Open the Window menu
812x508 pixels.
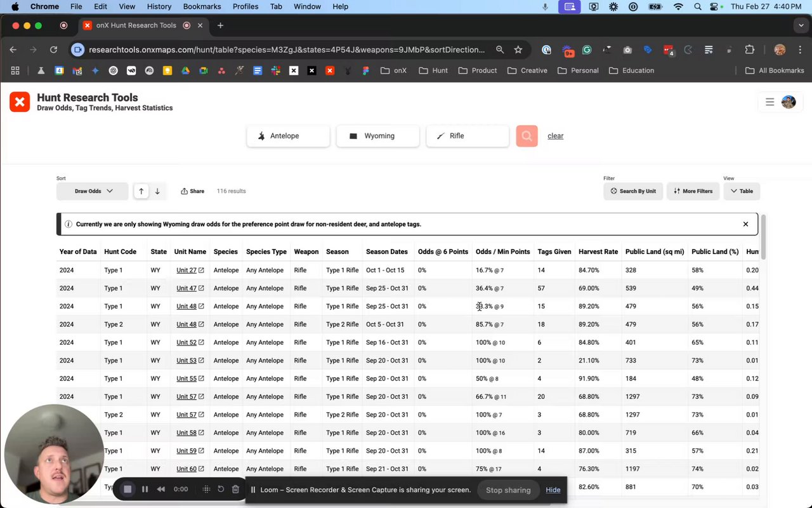(307, 6)
